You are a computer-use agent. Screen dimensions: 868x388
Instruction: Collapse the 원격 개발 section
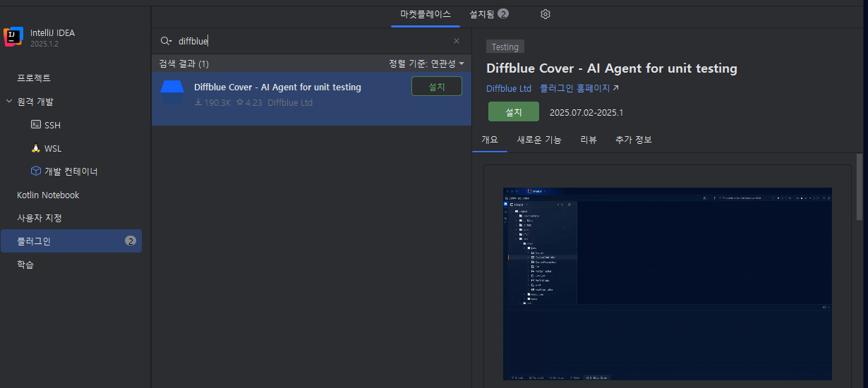click(x=9, y=102)
